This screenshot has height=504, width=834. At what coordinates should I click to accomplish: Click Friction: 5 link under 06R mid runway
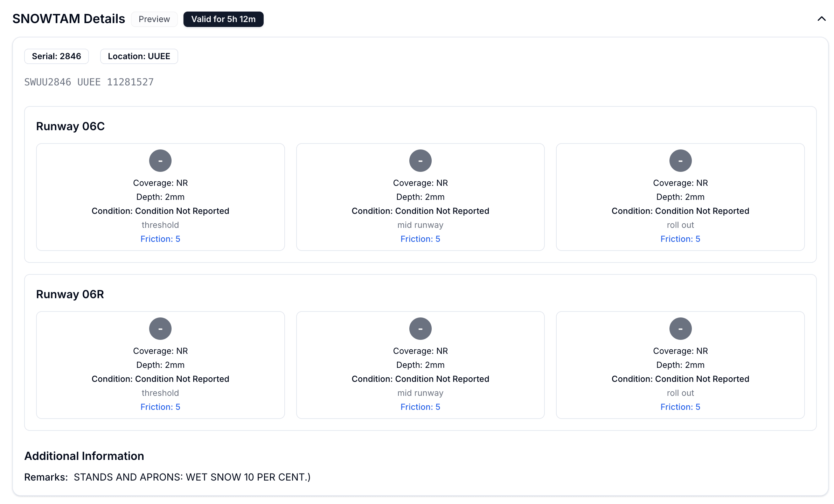coord(420,407)
